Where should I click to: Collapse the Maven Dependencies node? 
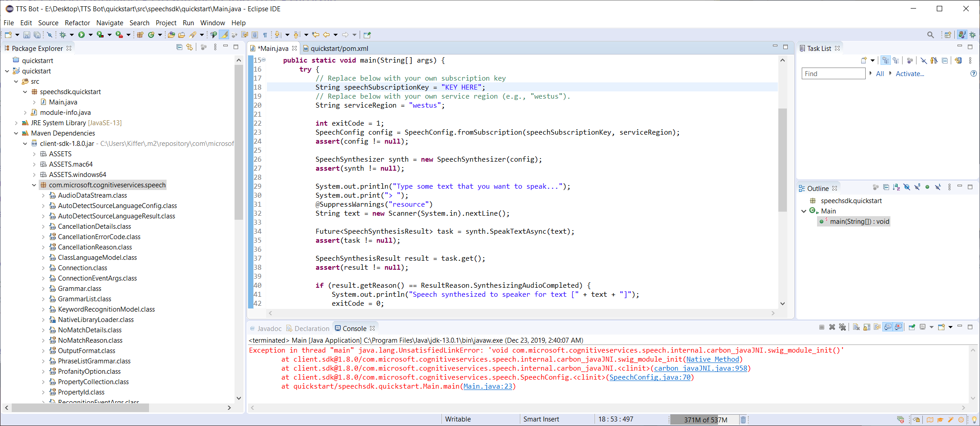pos(16,133)
